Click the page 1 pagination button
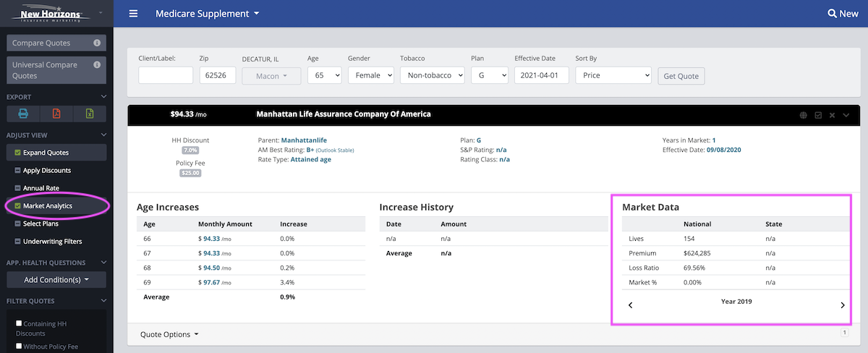 tap(844, 333)
